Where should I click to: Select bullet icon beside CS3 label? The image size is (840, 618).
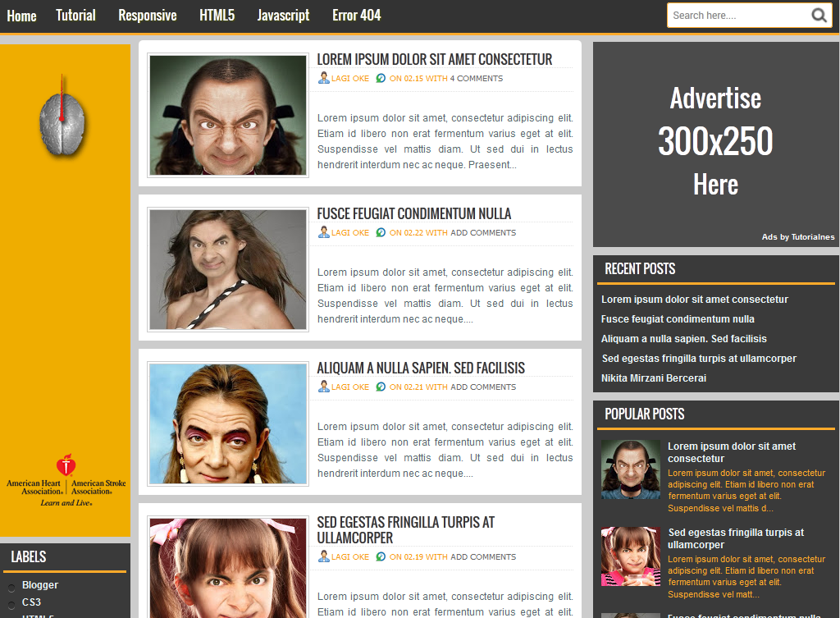tap(11, 606)
